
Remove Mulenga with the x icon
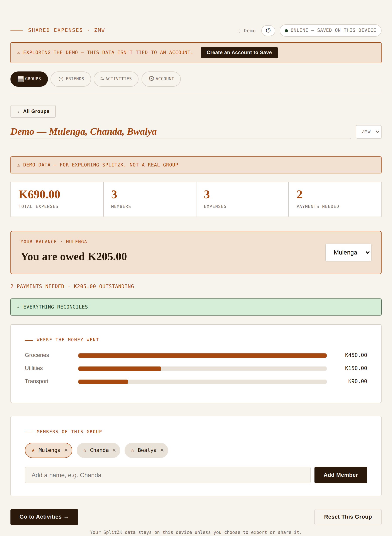(x=66, y=450)
